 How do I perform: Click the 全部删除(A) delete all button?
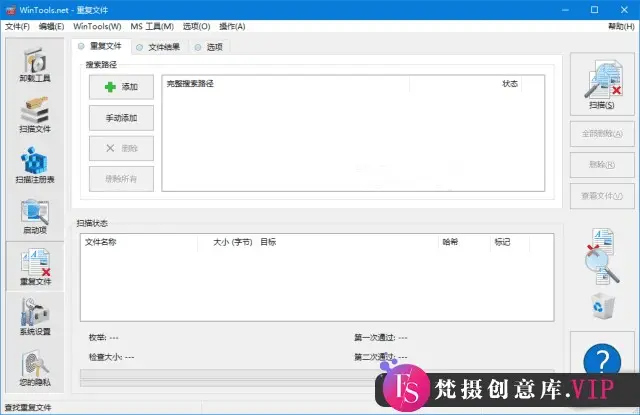coord(602,134)
